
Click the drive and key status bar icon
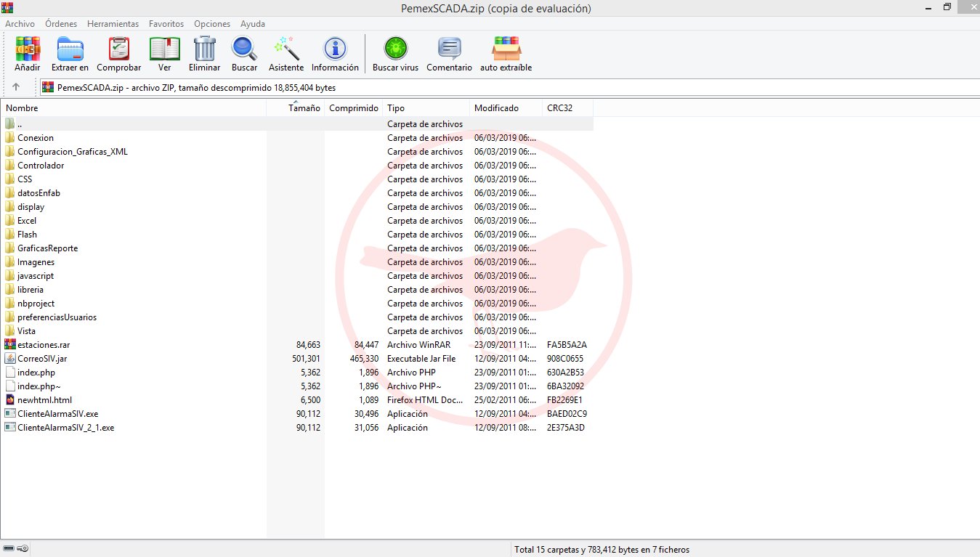[16, 549]
